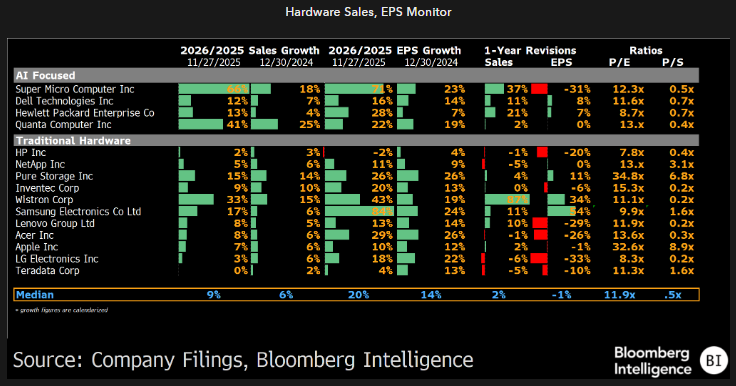Click Lenovo Group Ltd row name
736x386 pixels.
coord(55,223)
